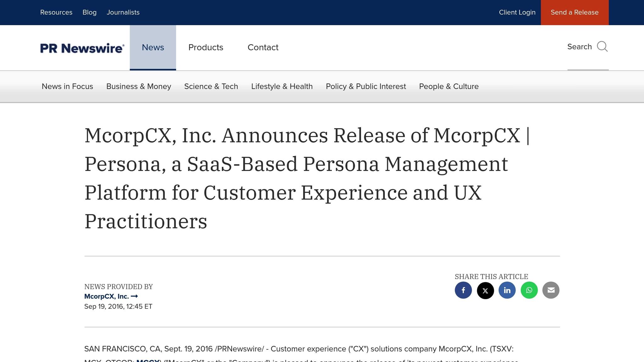Open McorpCX company page via arrow icon
The image size is (644, 362).
click(135, 296)
